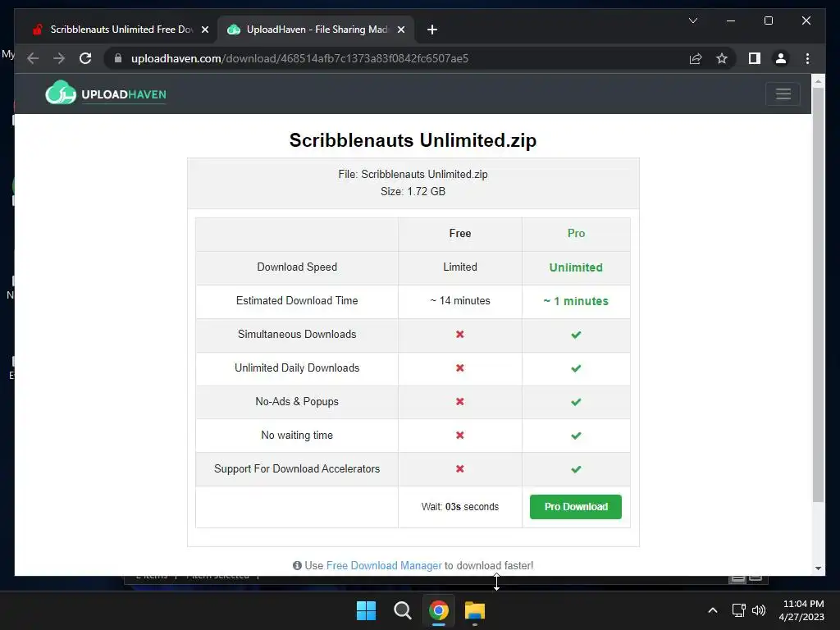This screenshot has height=630, width=840.
Task: Click red X for No waiting time
Action: tap(459, 435)
